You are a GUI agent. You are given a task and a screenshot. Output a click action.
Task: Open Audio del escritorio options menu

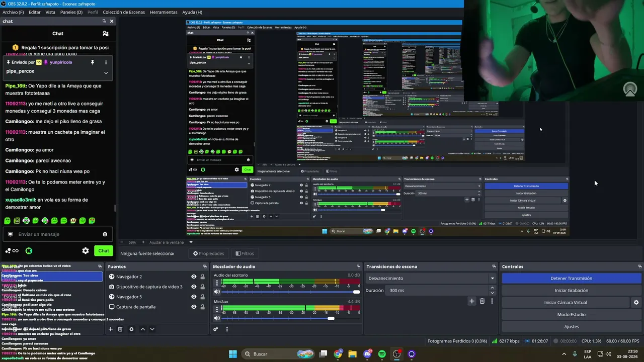[x=217, y=283]
